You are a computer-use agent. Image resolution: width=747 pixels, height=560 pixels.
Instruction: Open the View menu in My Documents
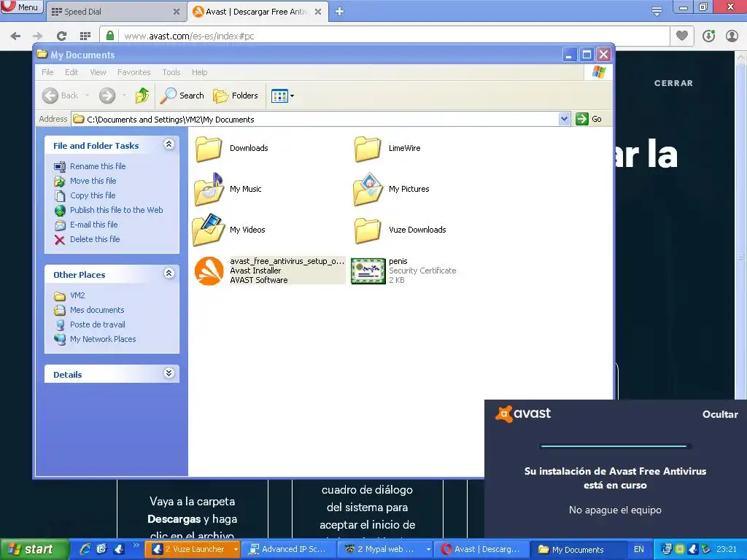98,72
